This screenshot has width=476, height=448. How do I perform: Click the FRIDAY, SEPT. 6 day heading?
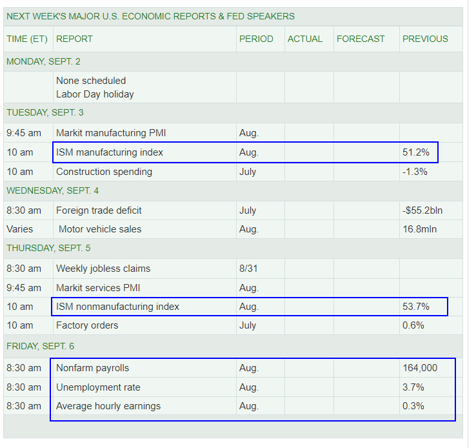41,346
